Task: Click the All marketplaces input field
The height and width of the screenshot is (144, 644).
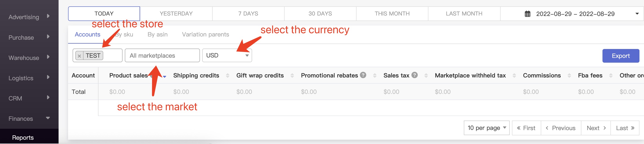Action: tap(162, 55)
